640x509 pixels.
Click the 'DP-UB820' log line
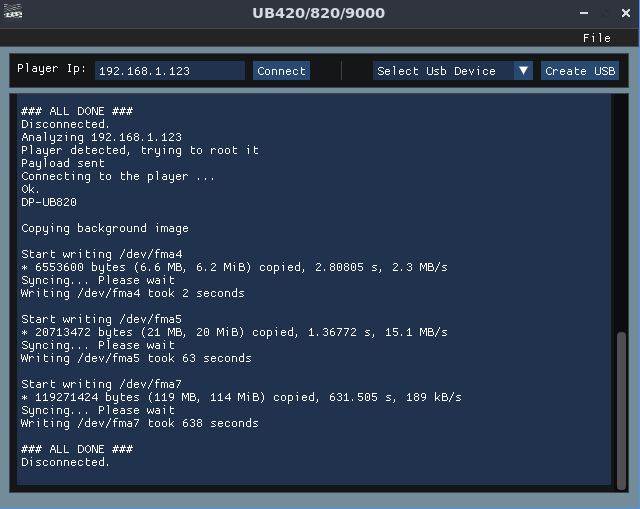click(49, 202)
